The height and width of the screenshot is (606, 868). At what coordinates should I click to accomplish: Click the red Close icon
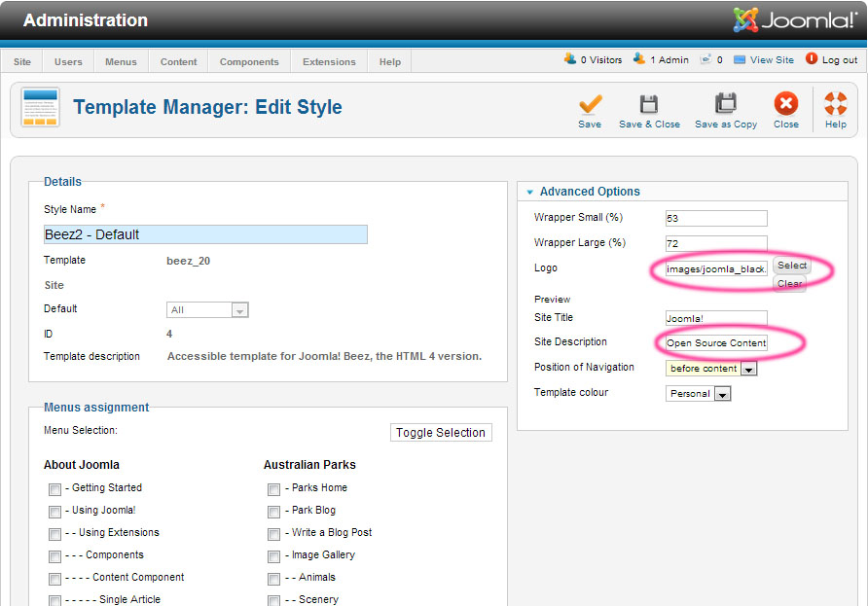coord(785,105)
